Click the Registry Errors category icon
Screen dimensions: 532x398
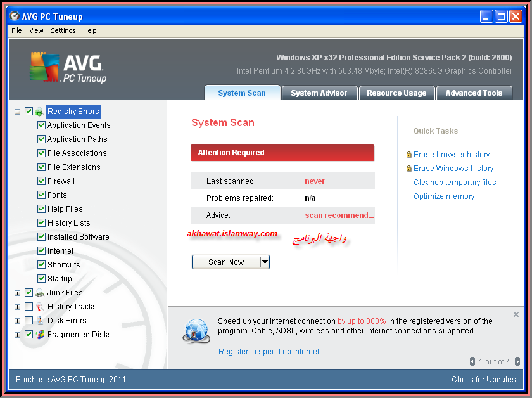click(x=39, y=112)
